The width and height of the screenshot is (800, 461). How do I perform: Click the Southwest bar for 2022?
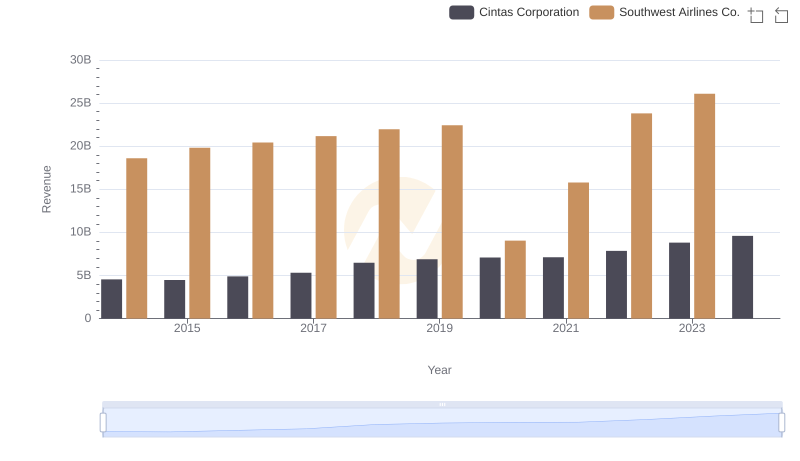pos(641,216)
